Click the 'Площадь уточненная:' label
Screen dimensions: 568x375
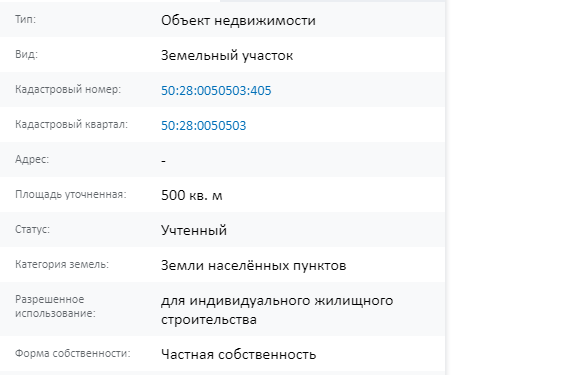(x=71, y=195)
